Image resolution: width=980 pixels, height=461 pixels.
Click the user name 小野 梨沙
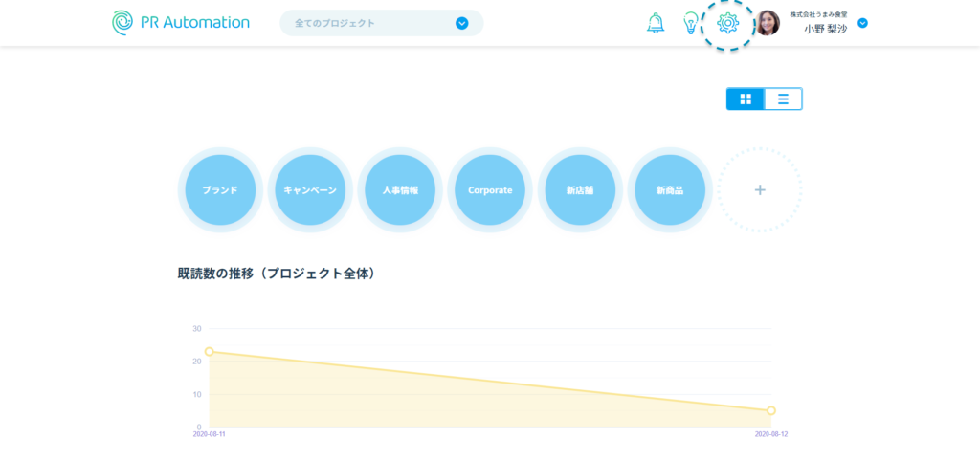(x=825, y=29)
